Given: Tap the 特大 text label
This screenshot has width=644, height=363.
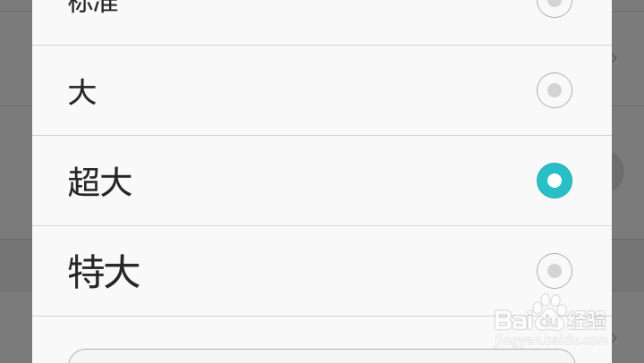Looking at the screenshot, I should (x=104, y=273).
